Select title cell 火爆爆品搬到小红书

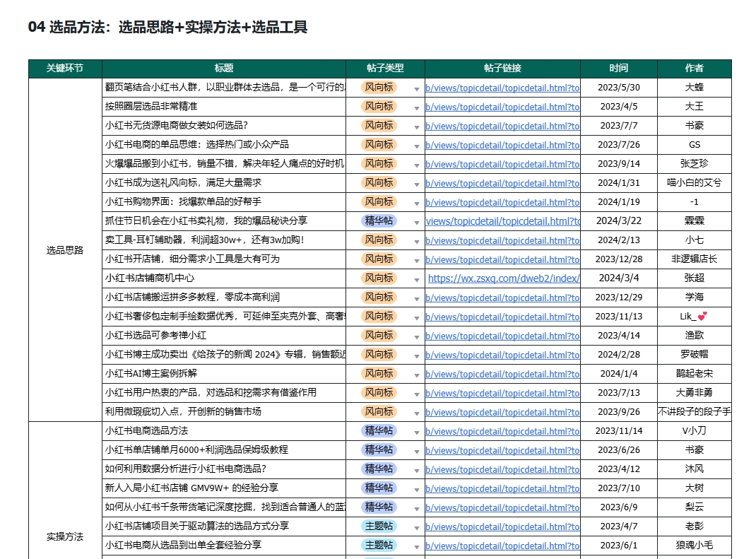(224, 163)
